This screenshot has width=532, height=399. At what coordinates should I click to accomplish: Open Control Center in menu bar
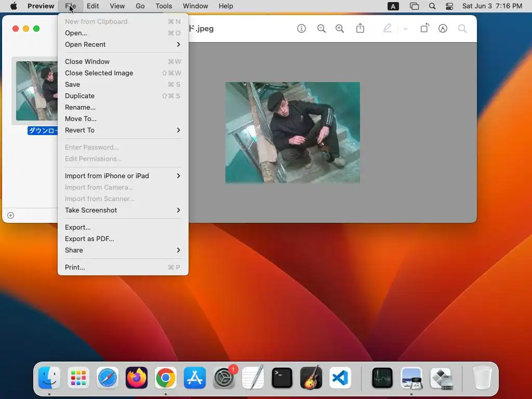click(449, 6)
